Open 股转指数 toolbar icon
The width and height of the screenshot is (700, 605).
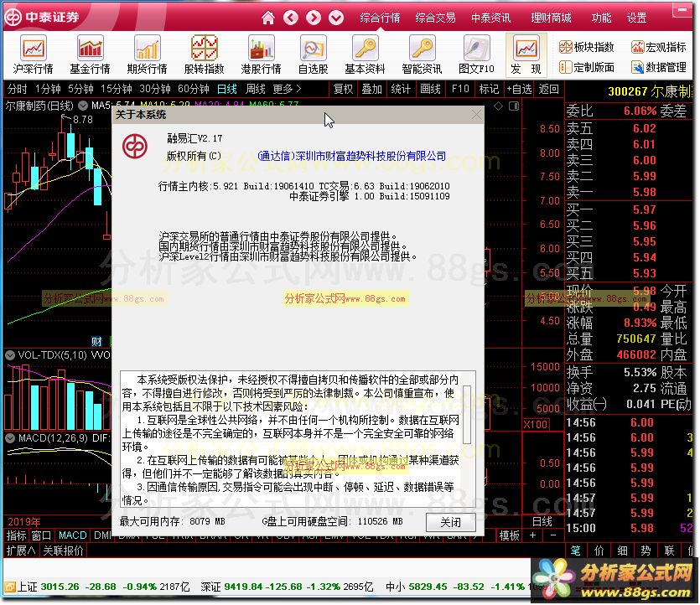pos(204,54)
